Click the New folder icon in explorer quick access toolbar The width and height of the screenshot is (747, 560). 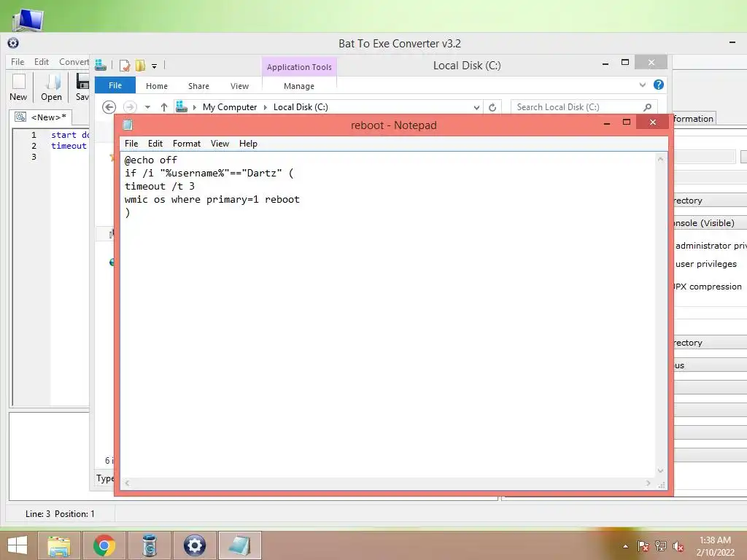click(140, 66)
